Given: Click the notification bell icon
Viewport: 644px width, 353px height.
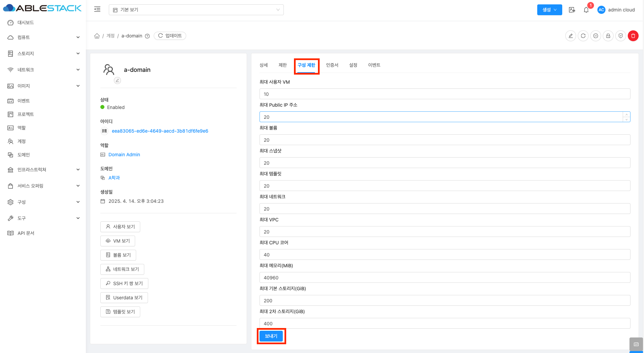Looking at the screenshot, I should click(586, 10).
